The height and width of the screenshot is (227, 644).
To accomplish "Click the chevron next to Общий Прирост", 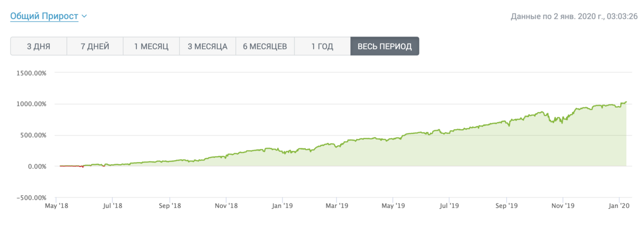I will click(84, 16).
